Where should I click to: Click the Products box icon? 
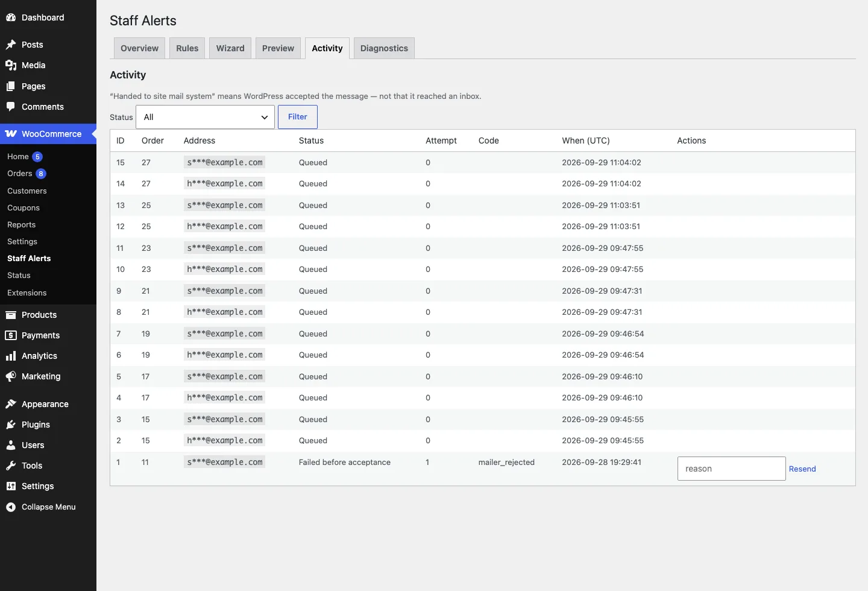(11, 315)
